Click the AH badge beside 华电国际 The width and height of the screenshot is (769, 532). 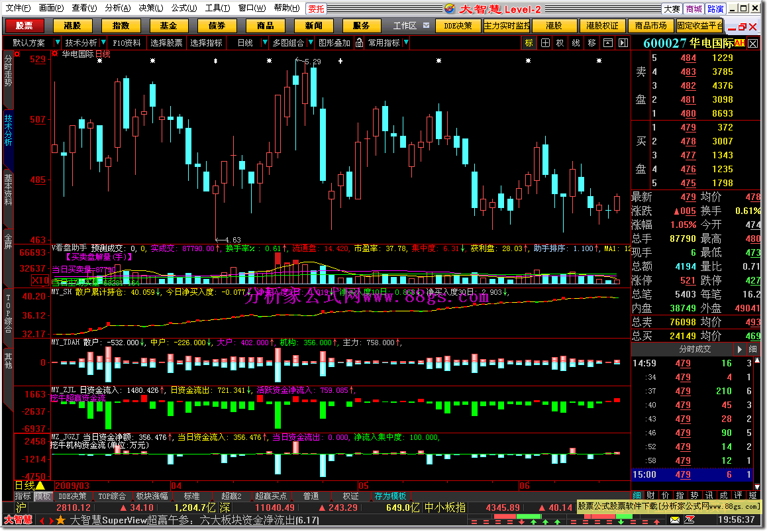click(740, 42)
